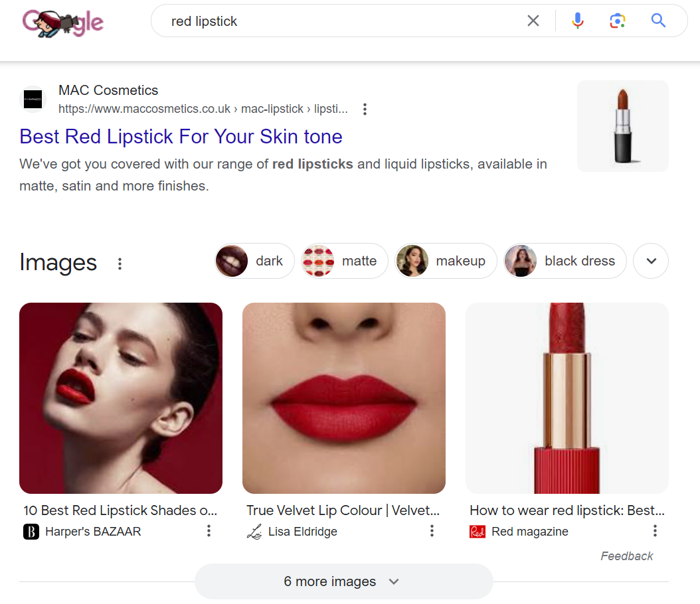
Task: Click 'True Velvet Lip Colour' title
Action: tap(343, 510)
